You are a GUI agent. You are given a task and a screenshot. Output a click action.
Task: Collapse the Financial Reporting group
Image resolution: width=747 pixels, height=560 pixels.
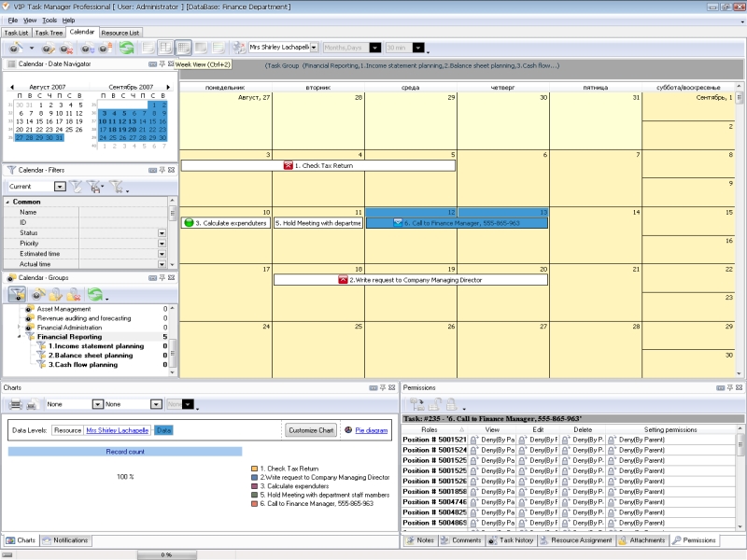click(20, 337)
